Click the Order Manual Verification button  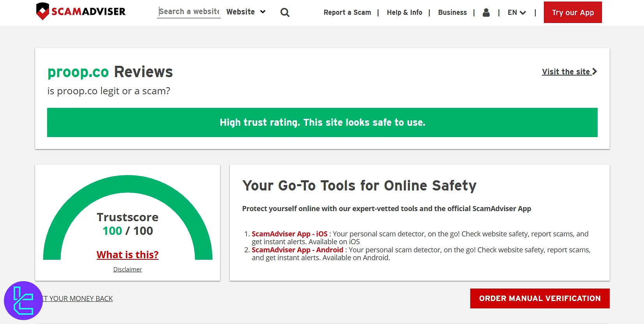(540, 298)
